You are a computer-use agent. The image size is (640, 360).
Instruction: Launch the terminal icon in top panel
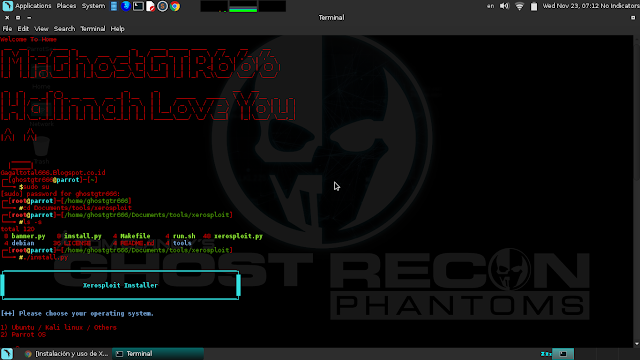tap(138, 6)
